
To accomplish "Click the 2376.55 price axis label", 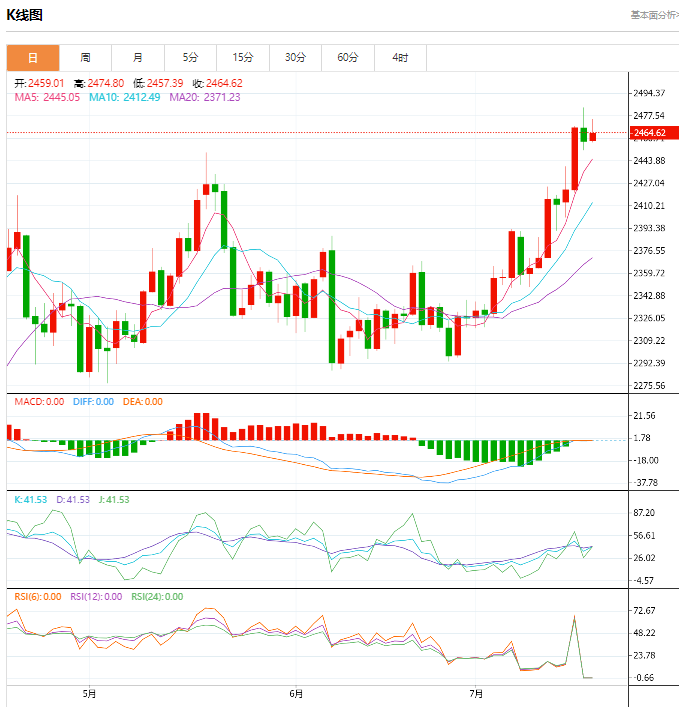I will click(649, 251).
